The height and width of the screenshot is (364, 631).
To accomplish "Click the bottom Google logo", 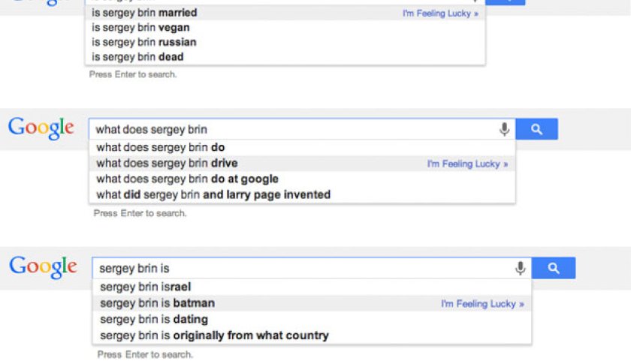I will [43, 267].
